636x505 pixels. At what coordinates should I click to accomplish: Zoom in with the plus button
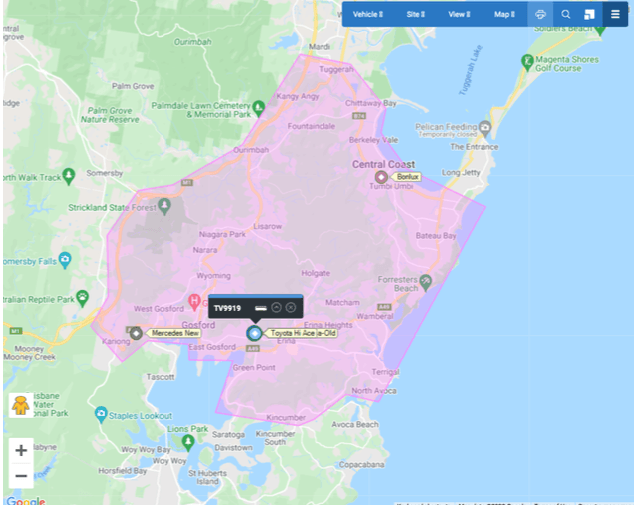click(x=21, y=450)
